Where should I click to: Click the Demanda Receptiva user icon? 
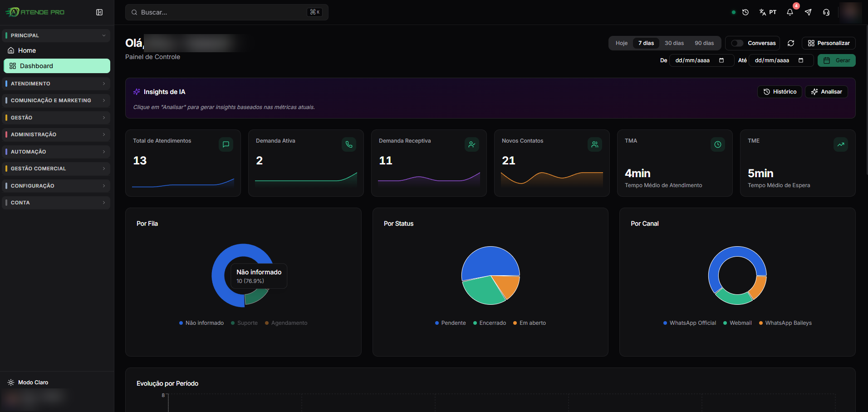472,144
